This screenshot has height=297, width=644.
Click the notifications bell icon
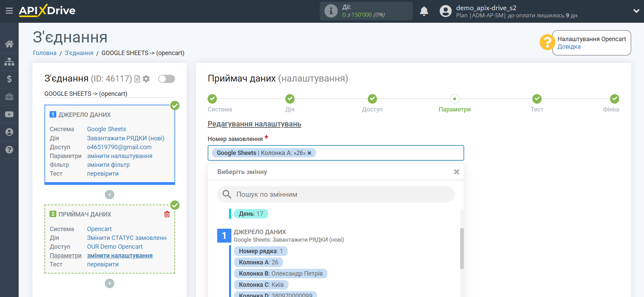[424, 11]
